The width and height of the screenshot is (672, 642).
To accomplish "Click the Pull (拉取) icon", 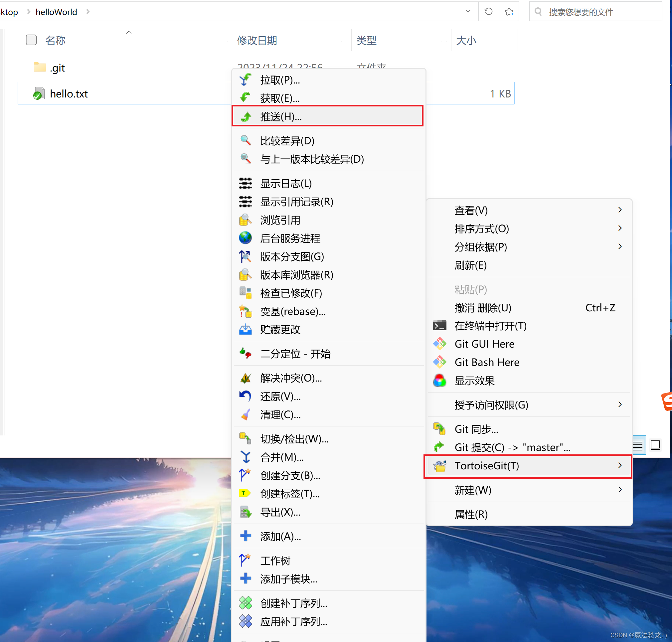I will click(x=245, y=80).
